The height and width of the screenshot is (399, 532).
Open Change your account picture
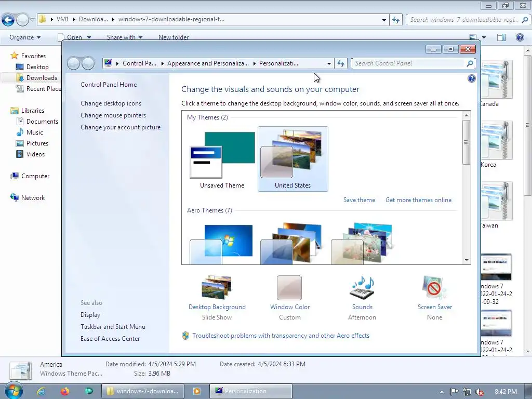121,127
